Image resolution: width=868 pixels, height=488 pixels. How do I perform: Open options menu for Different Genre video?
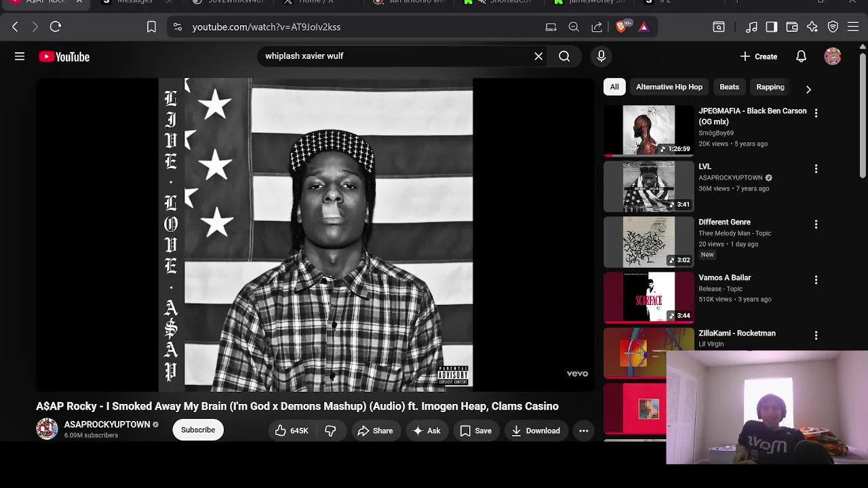click(x=816, y=224)
